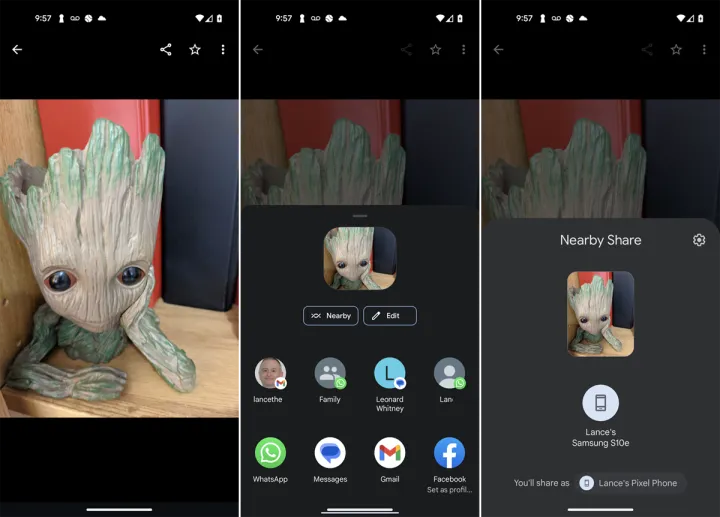Viewport: 720px width, 517px height.
Task: Tap the share icon in the leftmost photo view
Action: (166, 50)
